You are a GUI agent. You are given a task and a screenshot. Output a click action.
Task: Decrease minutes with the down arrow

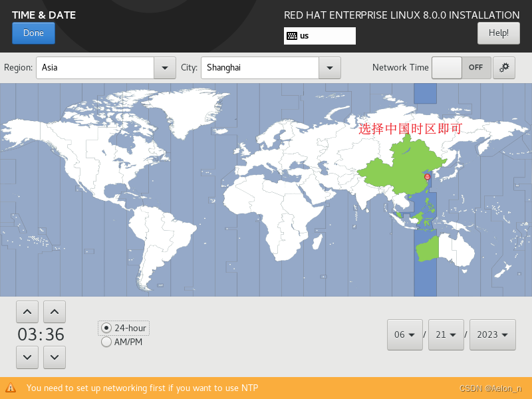pyautogui.click(x=55, y=357)
